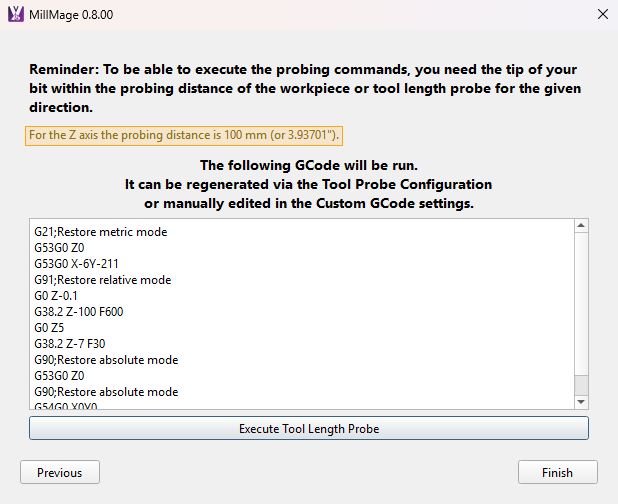Click the empty scrollbar track above the thumb
Viewport: 618px width, 504px height.
(x=581, y=304)
